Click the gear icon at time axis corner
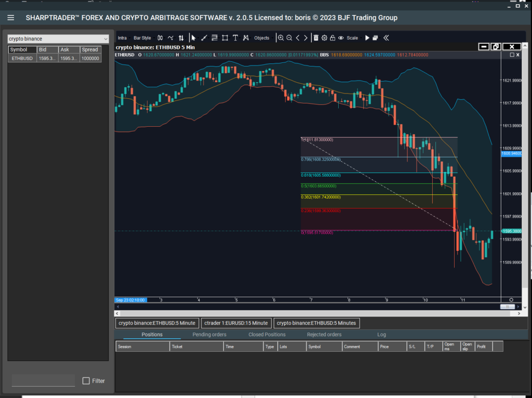 tap(511, 300)
